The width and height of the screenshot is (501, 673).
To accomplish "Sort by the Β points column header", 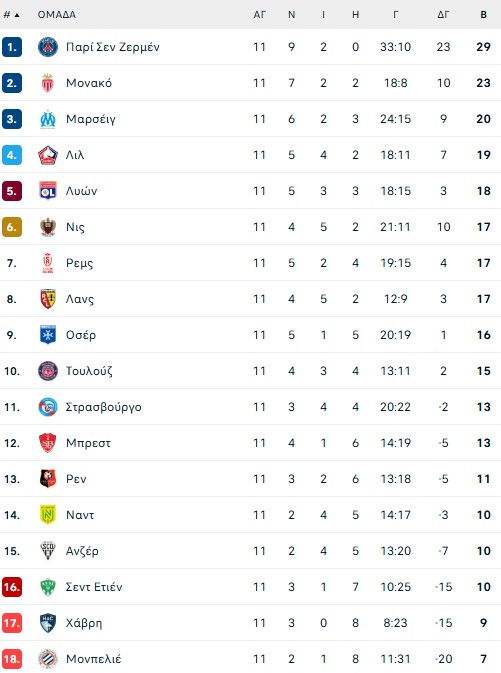I will [x=483, y=15].
